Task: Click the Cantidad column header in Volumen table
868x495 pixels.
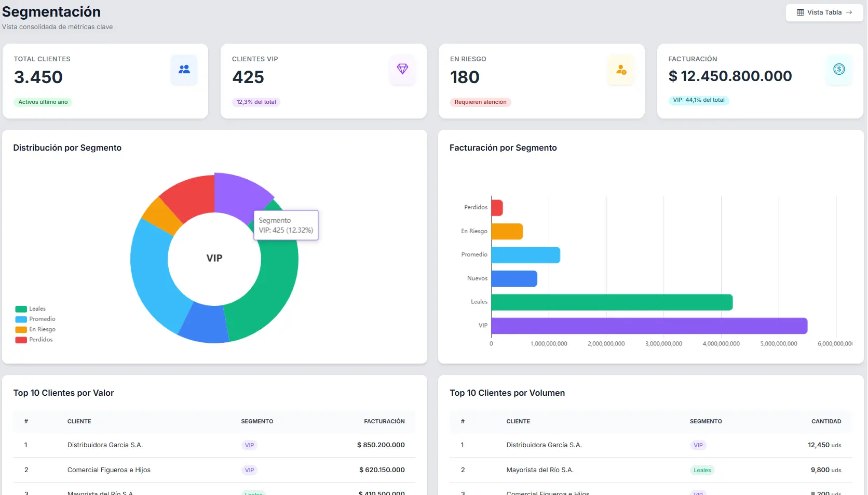Action: [826, 421]
